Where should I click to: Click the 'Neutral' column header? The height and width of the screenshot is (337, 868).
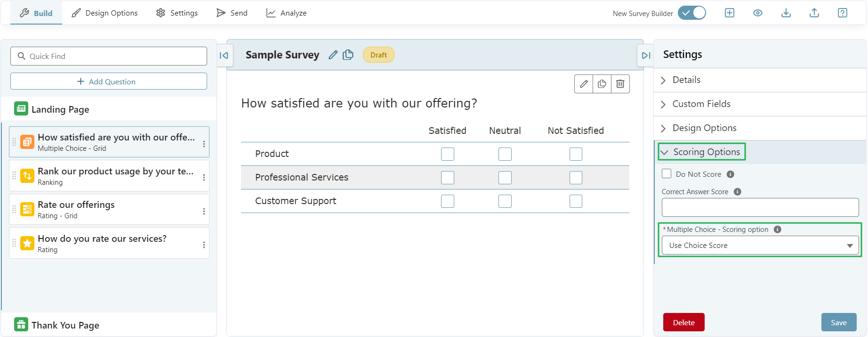tap(505, 131)
